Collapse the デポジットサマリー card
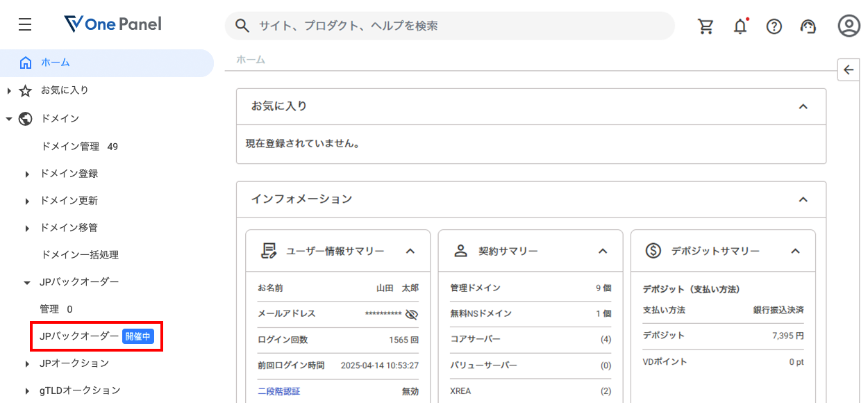Viewport: 868px width, 403px height. [796, 251]
